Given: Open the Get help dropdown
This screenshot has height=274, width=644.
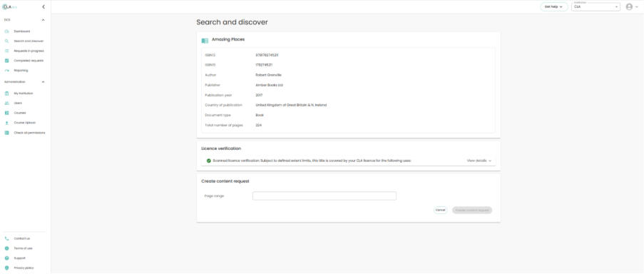Looking at the screenshot, I should point(553,7).
